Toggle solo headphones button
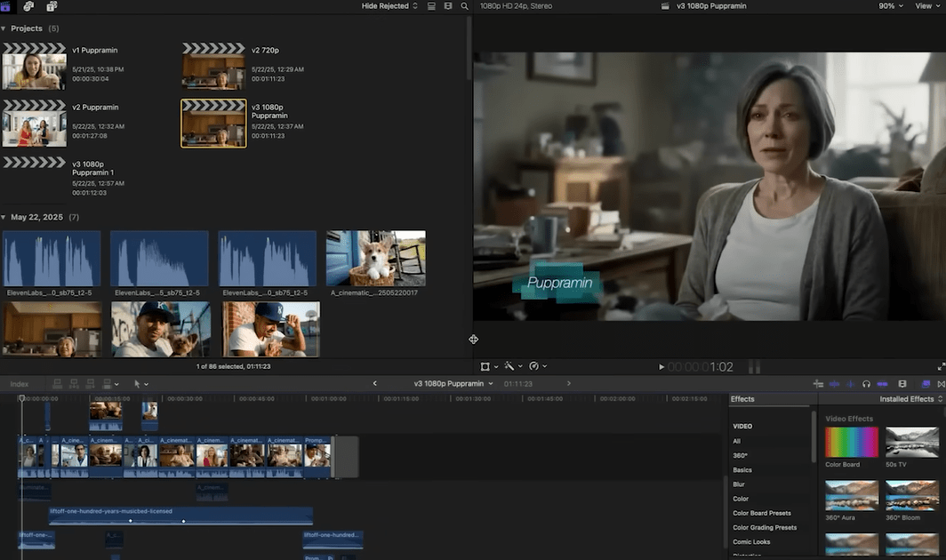The height and width of the screenshot is (560, 946). point(866,384)
